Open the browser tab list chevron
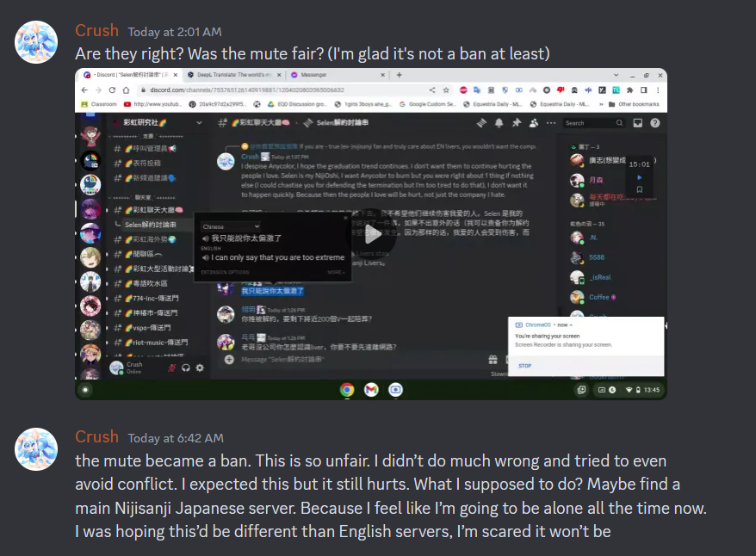The image size is (756, 556). click(x=616, y=75)
